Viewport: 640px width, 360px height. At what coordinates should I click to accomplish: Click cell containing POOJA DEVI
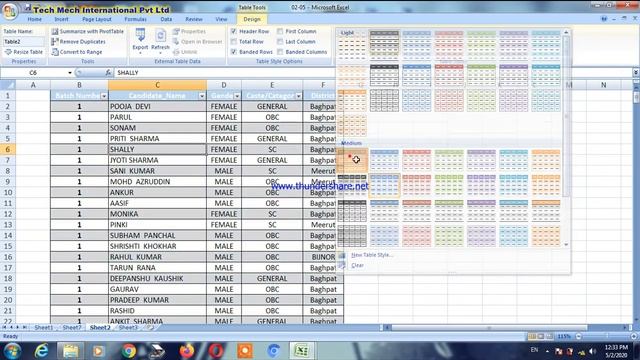[158, 107]
